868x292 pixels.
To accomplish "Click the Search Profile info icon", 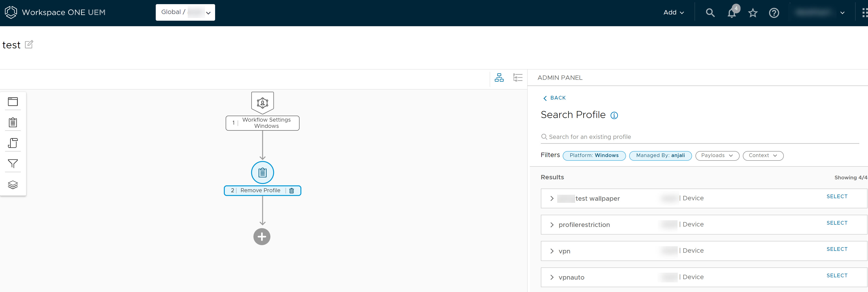I will pos(614,115).
